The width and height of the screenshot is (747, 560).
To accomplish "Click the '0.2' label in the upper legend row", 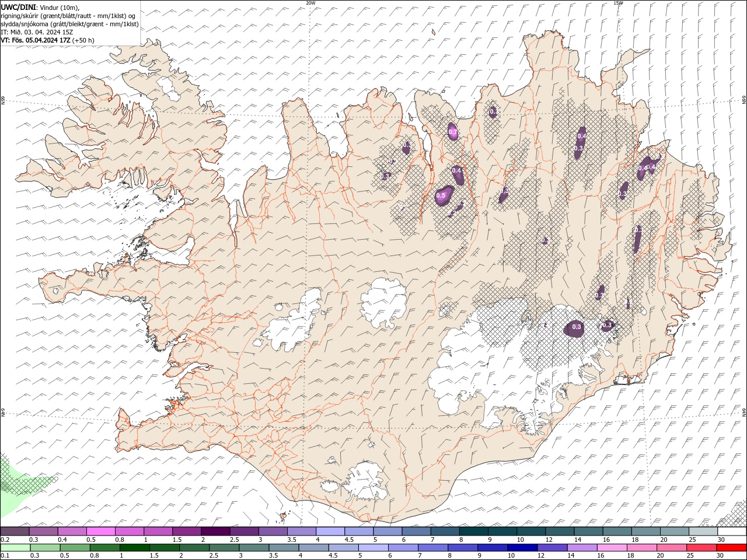I will [x=5, y=540].
